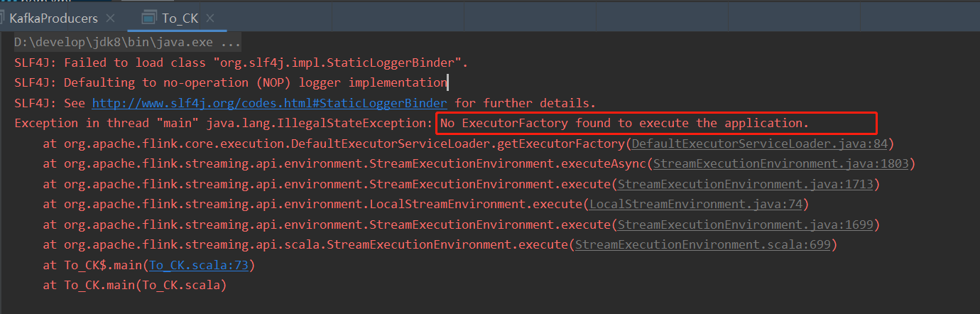Jump to StreamExecutionEnvironment.java:1803
980x314 pixels.
780,164
